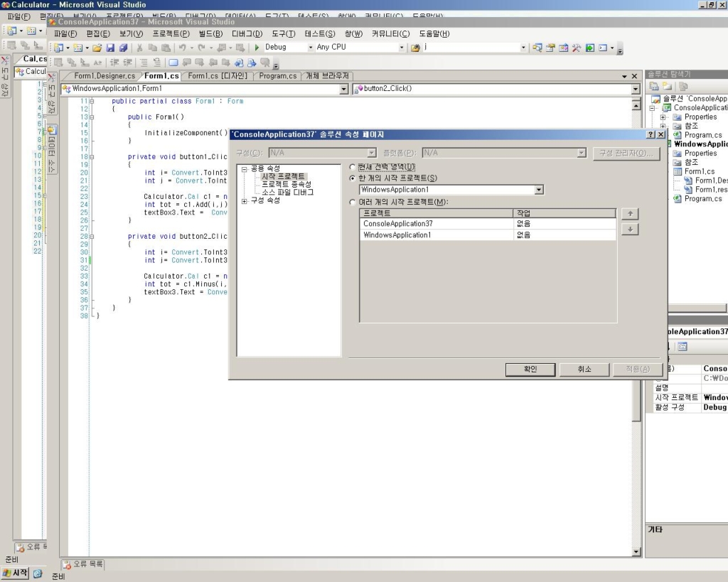
Task: Click the Cut scissors icon
Action: pos(139,48)
